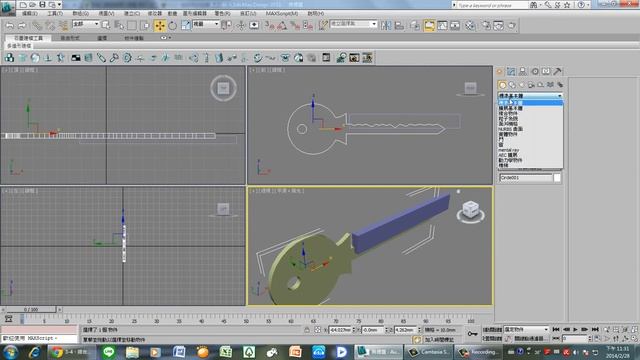Image resolution: width=640 pixels, height=360 pixels.
Task: Click the Play Animation button
Action: tap(576, 329)
